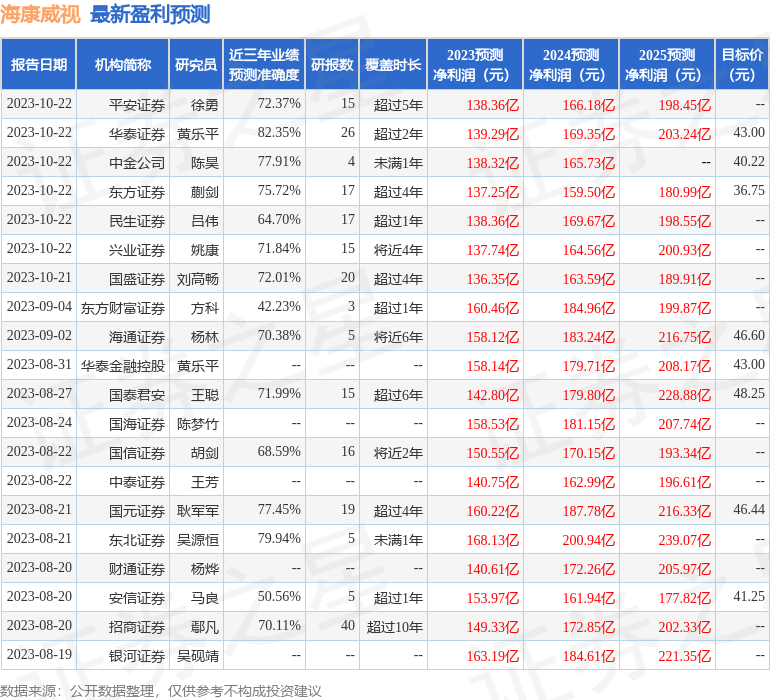770x700 pixels.
Task: Select the 研究员 column header
Action: (196, 64)
